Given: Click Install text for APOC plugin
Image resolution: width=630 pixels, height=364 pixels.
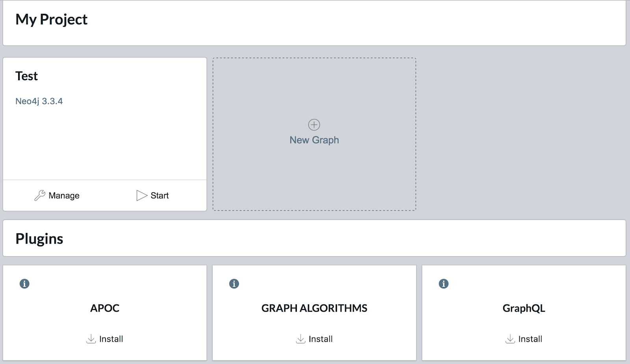Looking at the screenshot, I should (111, 339).
